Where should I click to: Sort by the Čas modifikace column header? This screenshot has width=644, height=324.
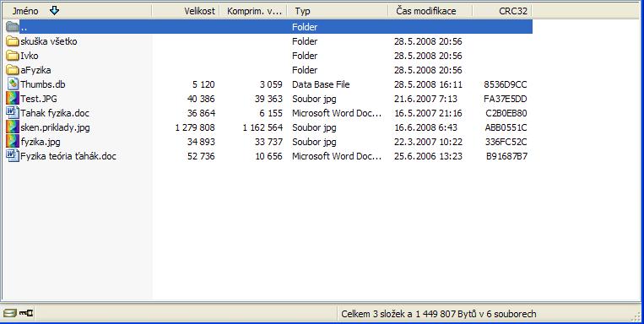click(430, 11)
